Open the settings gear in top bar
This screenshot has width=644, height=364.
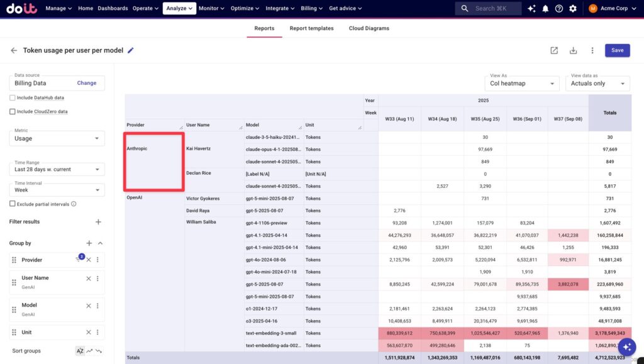coord(572,9)
